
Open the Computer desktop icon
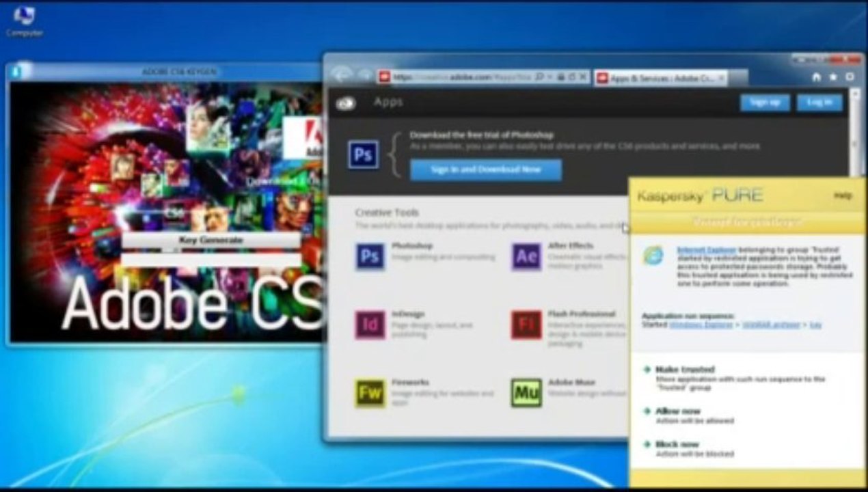click(24, 20)
